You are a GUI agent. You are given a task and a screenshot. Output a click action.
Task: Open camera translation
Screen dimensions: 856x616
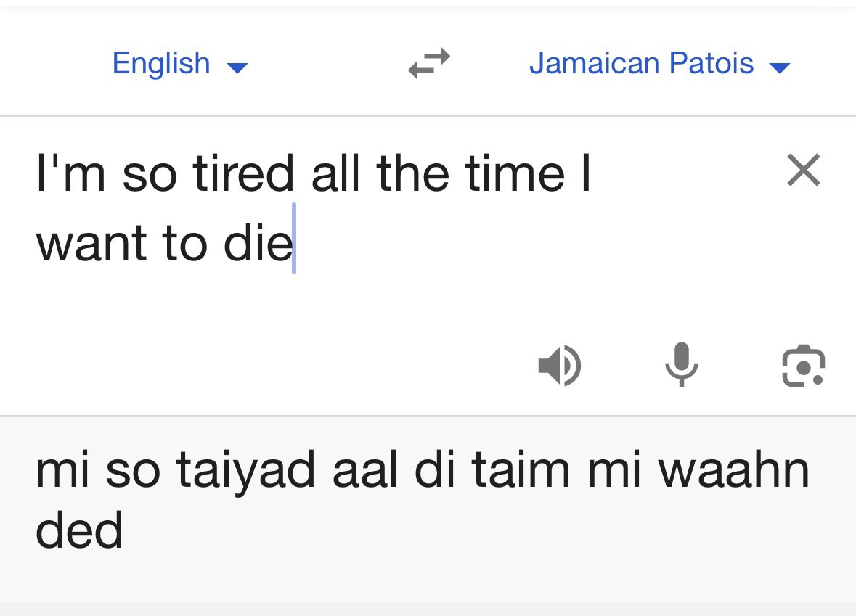click(x=802, y=365)
